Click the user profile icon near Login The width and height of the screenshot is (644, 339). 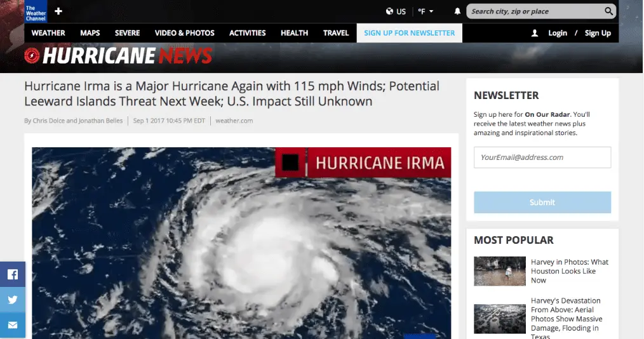535,33
